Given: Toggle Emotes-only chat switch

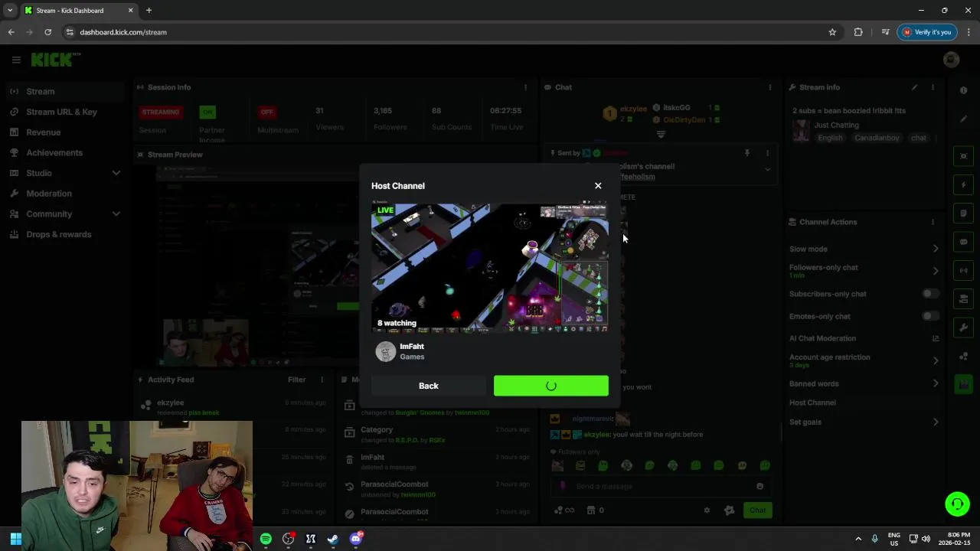Looking at the screenshot, I should coord(929,316).
